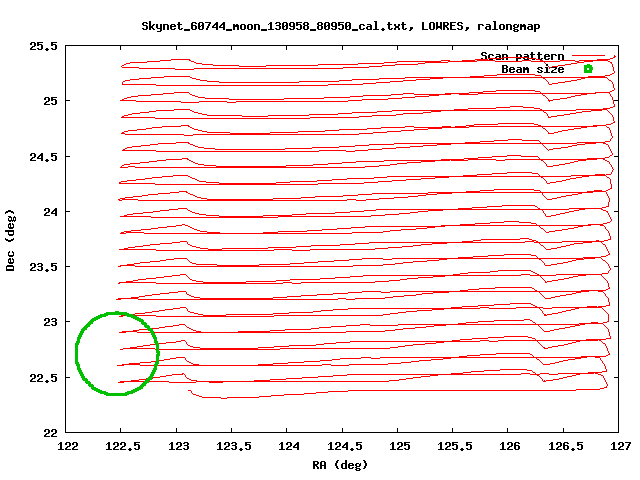Image resolution: width=640 pixels, height=480 pixels.
Task: Click the 25 tick label on Dec axis
Action: [x=50, y=101]
